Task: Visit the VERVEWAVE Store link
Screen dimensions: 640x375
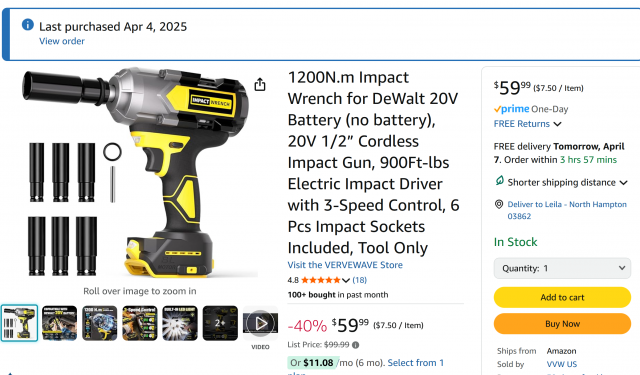Action: click(x=345, y=265)
